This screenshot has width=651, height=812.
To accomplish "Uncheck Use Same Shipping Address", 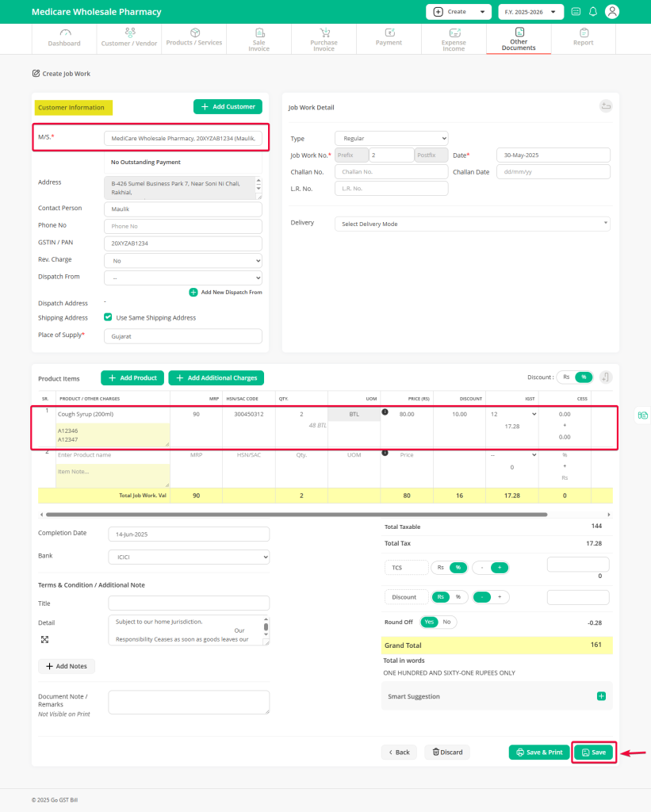I will click(x=109, y=318).
